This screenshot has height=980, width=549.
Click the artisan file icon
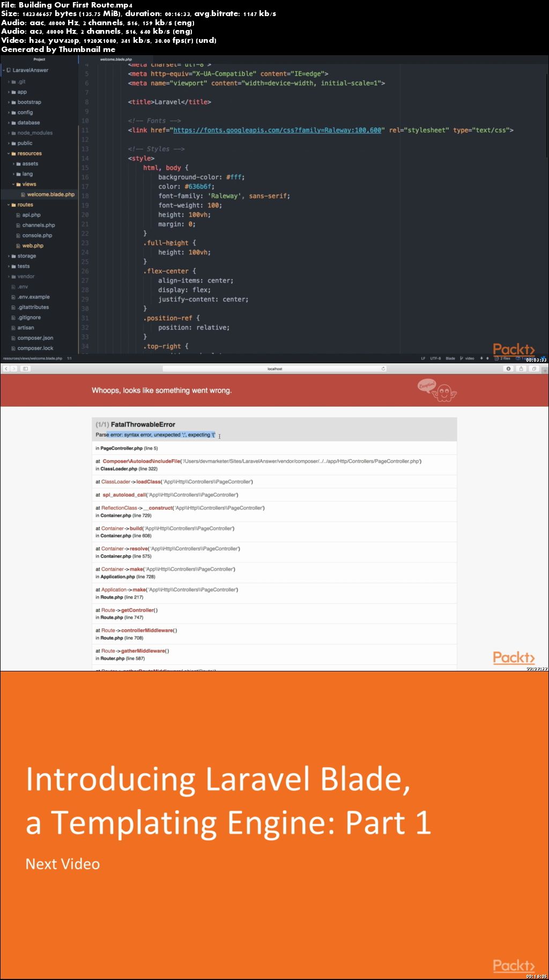click(13, 328)
